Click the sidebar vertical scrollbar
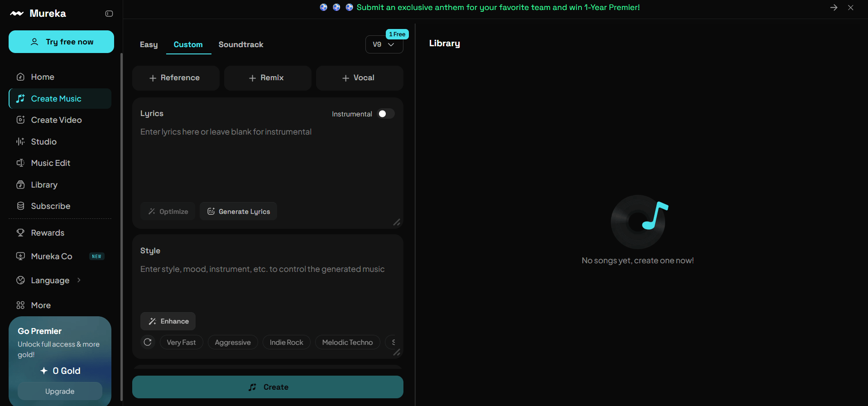The height and width of the screenshot is (406, 868). (x=121, y=227)
